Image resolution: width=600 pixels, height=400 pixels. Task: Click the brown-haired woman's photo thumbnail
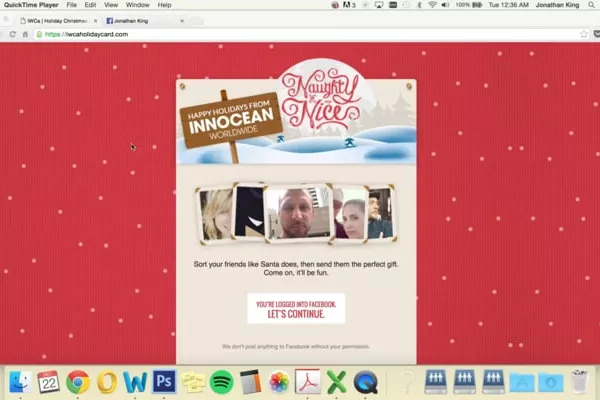click(350, 214)
